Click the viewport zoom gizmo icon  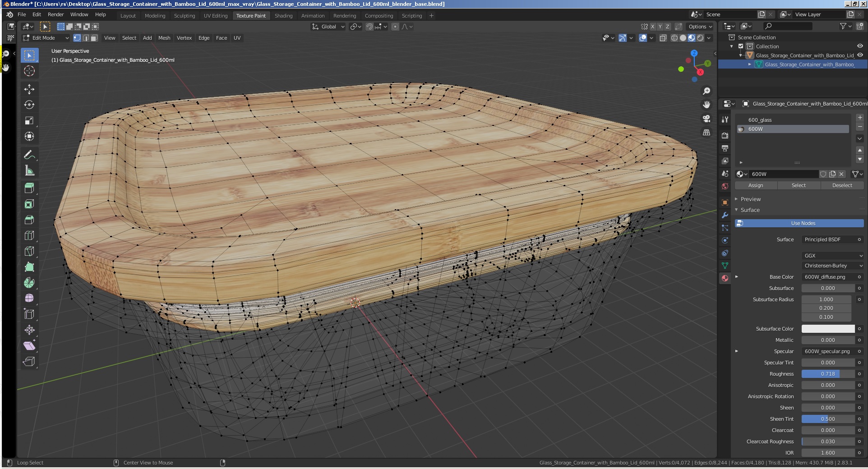706,91
